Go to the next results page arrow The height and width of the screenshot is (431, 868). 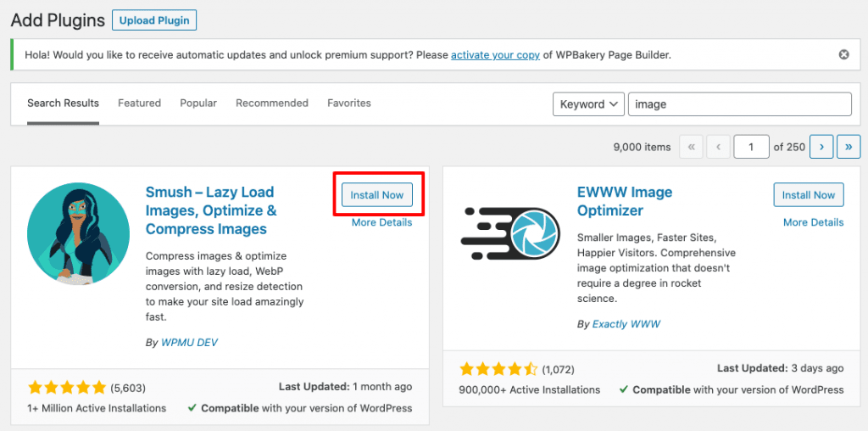[821, 147]
